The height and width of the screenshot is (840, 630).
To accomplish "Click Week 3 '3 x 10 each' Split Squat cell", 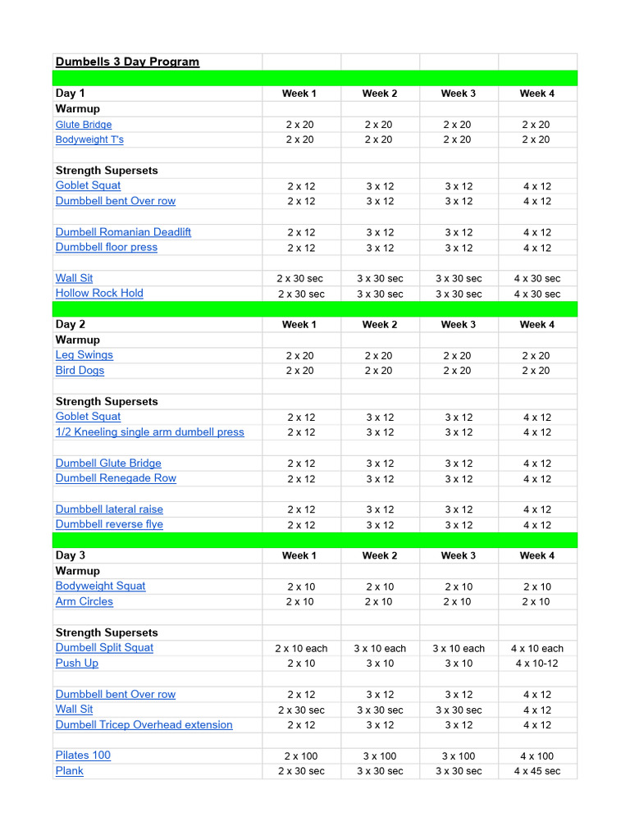I will 459,648.
